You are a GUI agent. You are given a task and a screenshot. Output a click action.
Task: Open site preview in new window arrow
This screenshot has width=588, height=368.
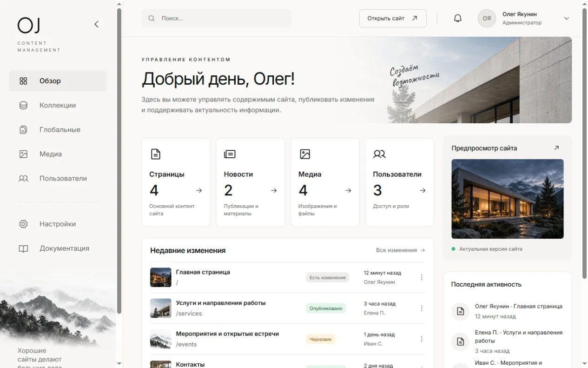click(556, 148)
